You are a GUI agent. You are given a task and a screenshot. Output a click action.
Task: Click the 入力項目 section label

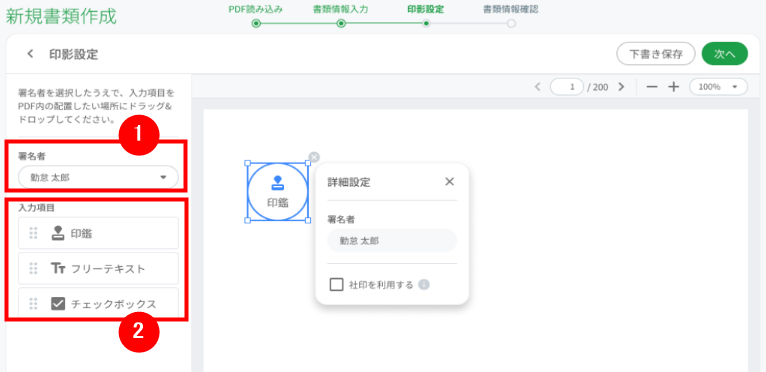(36, 207)
